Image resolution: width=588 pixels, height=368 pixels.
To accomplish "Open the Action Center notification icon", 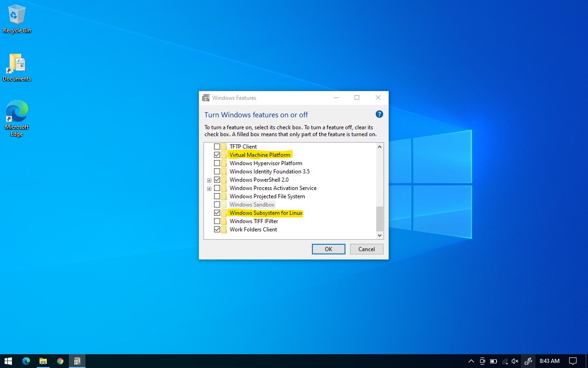I will click(x=573, y=361).
